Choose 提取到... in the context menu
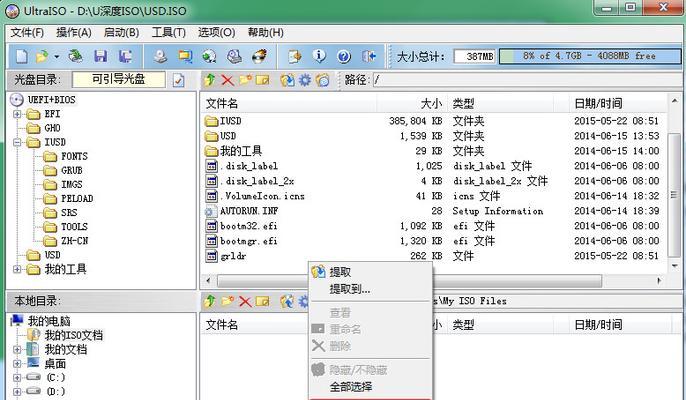Image resolution: width=686 pixels, height=400 pixels. tap(371, 289)
